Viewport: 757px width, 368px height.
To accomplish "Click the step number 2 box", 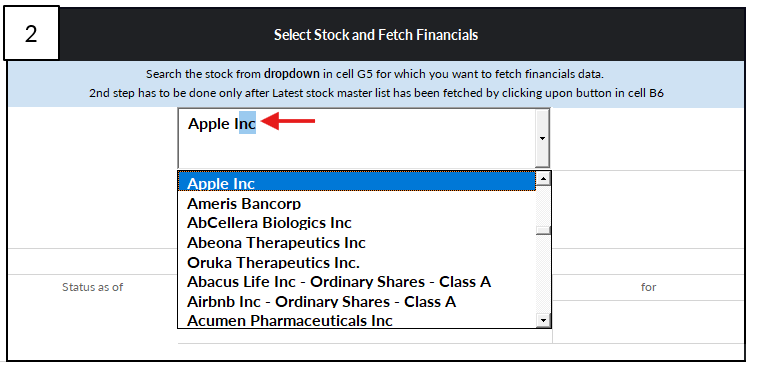I will pyautogui.click(x=31, y=33).
